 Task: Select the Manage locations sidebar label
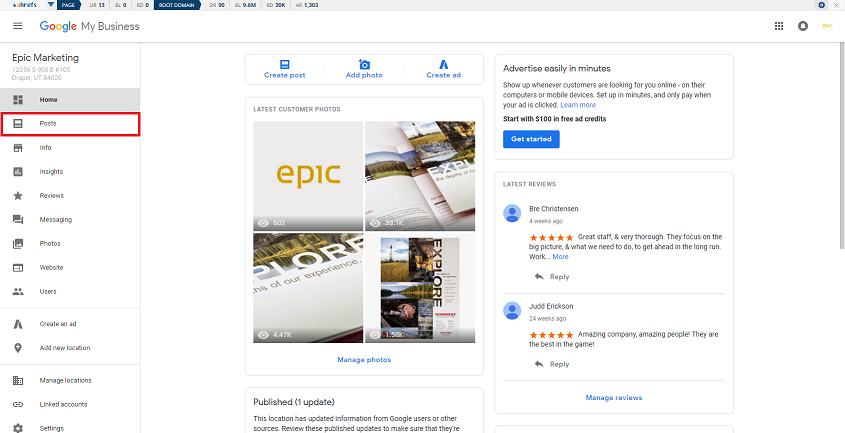65,381
